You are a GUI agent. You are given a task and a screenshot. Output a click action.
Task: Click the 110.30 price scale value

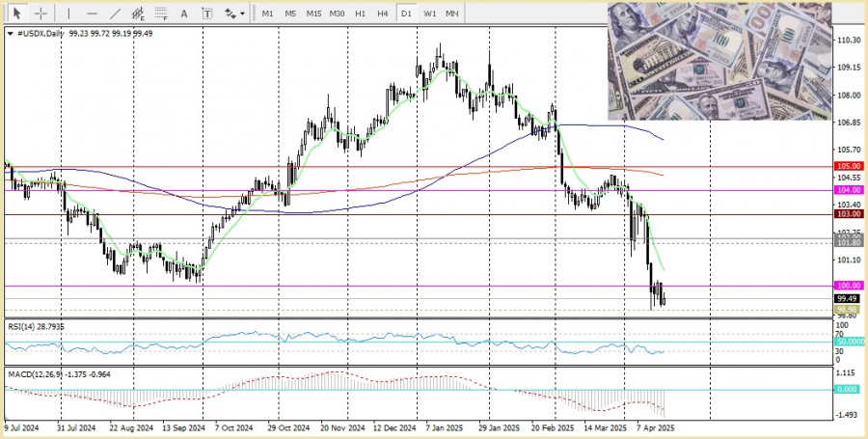pyautogui.click(x=850, y=40)
